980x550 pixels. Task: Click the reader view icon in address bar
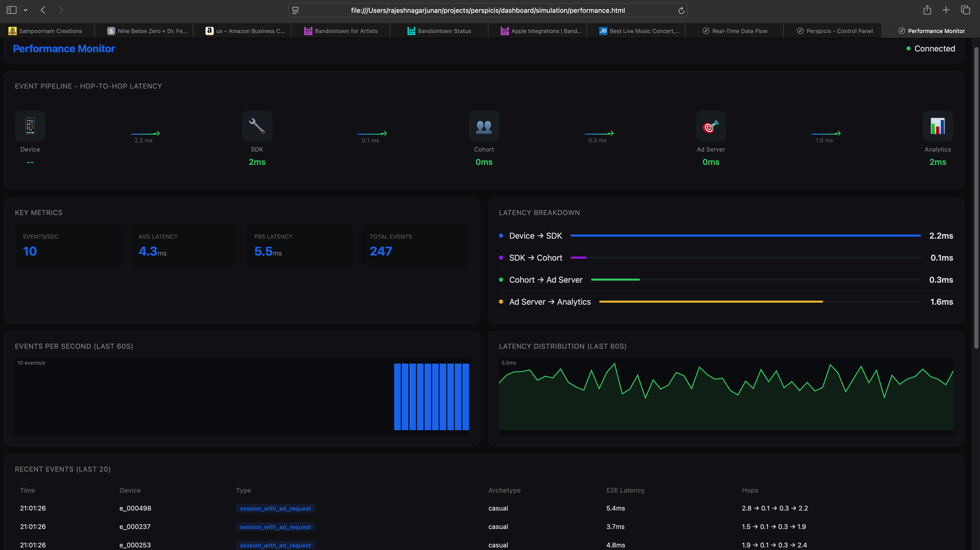coord(295,10)
